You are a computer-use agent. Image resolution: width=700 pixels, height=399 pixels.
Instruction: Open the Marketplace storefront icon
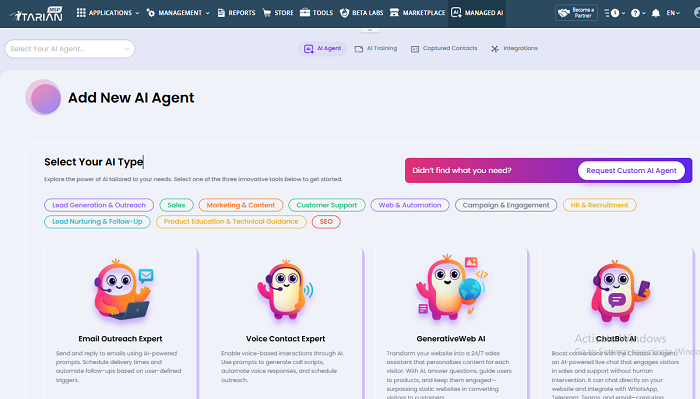click(x=394, y=12)
